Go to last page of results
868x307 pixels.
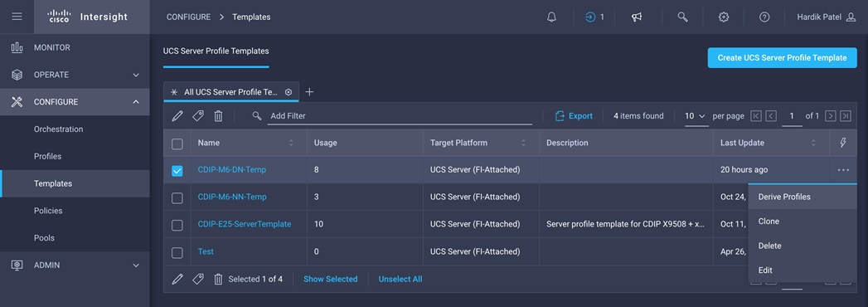pyautogui.click(x=846, y=116)
